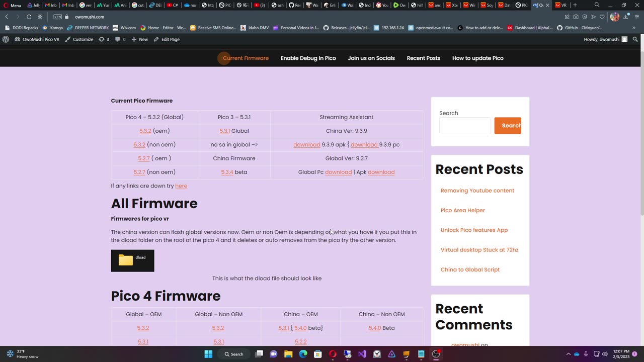Click the 'here' backup links link
Screen dimensions: 644x362
[x=181, y=186]
